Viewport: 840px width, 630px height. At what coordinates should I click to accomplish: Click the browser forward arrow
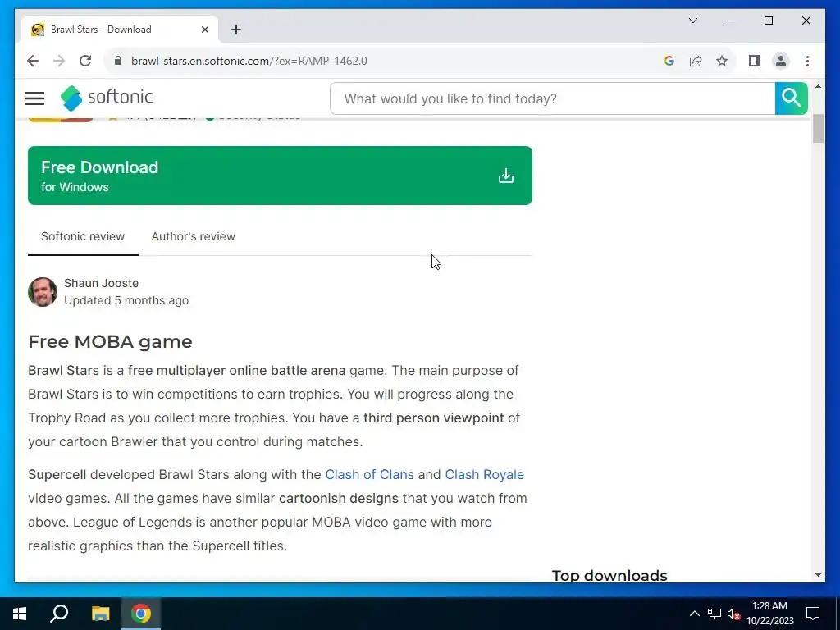click(x=59, y=61)
